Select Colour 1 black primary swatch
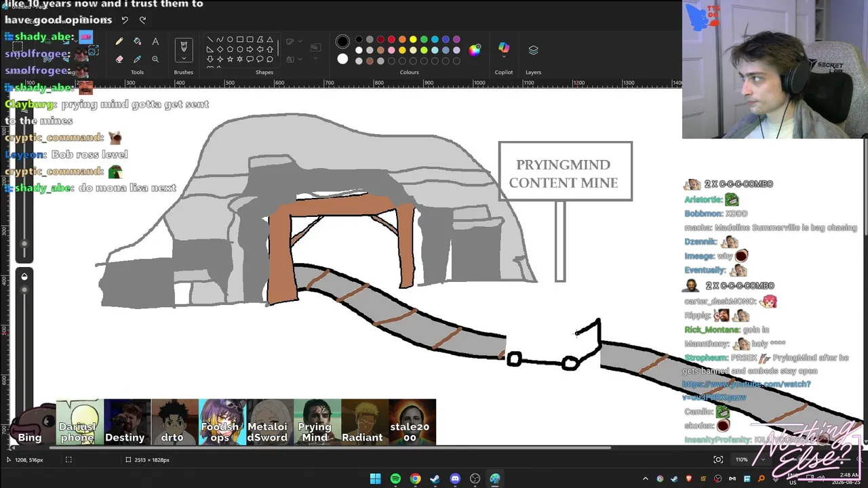This screenshot has height=488, width=868. coord(342,41)
